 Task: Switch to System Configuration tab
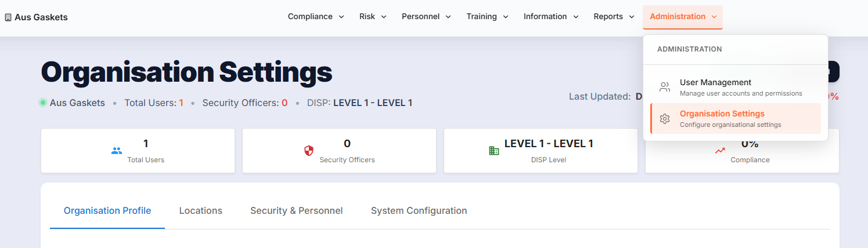(x=419, y=211)
